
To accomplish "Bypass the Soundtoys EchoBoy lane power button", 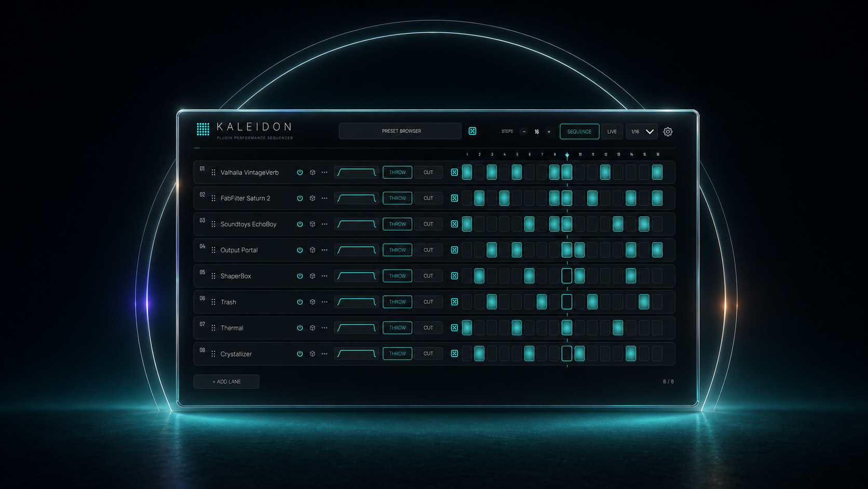I will pyautogui.click(x=300, y=224).
